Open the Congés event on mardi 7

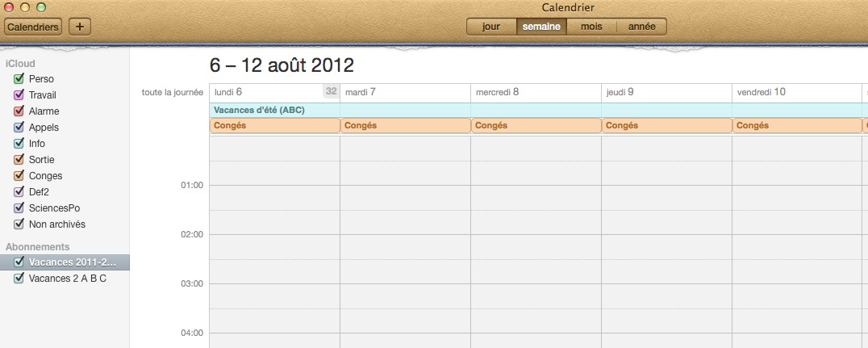click(405, 126)
